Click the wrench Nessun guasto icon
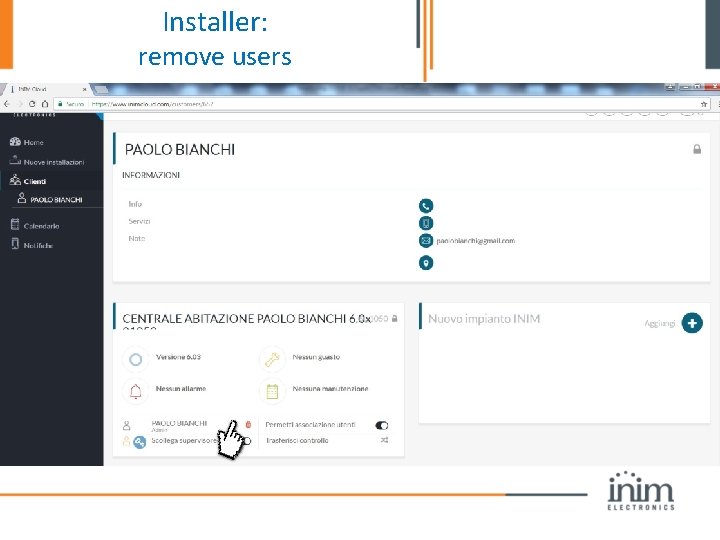This screenshot has height=540, width=720. click(x=272, y=359)
